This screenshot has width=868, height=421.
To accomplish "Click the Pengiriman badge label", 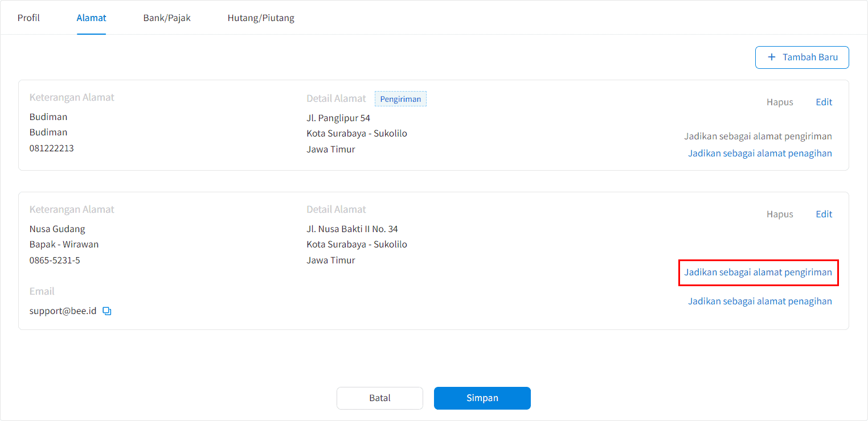I will pyautogui.click(x=400, y=99).
